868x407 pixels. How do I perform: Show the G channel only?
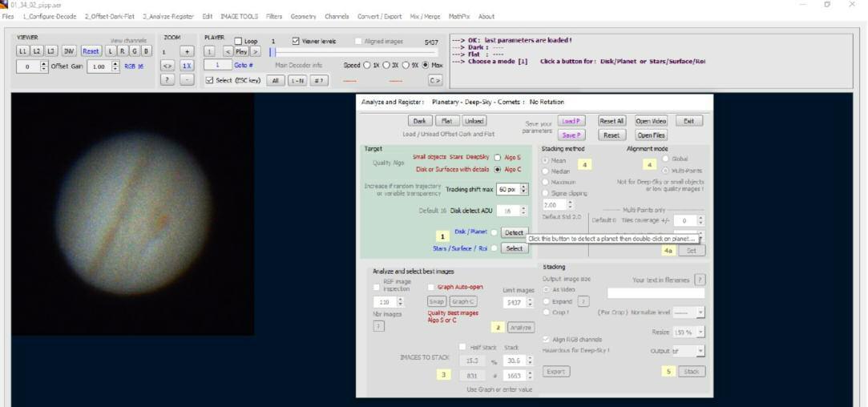coord(134,51)
